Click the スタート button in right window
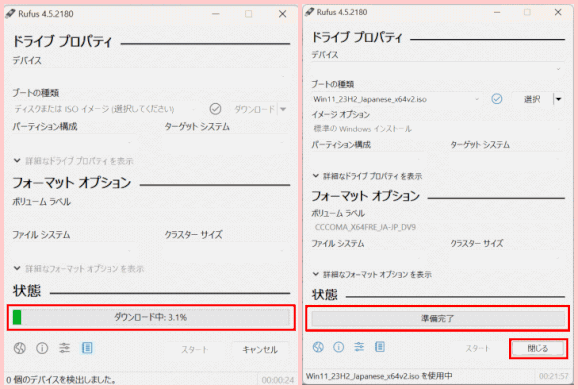 [x=477, y=348]
